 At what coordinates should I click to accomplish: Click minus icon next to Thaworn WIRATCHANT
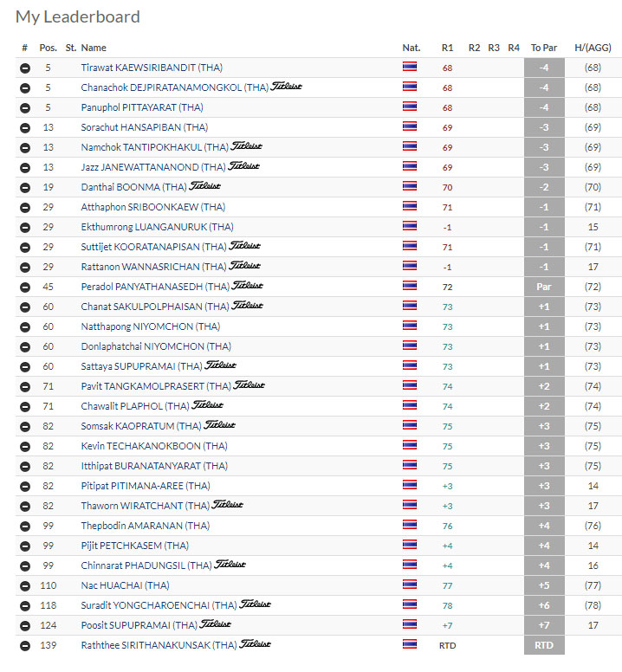click(25, 506)
